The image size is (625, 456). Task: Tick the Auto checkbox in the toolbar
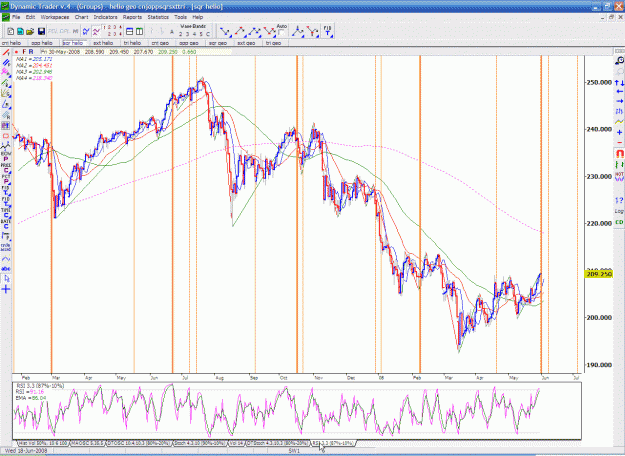click(281, 33)
